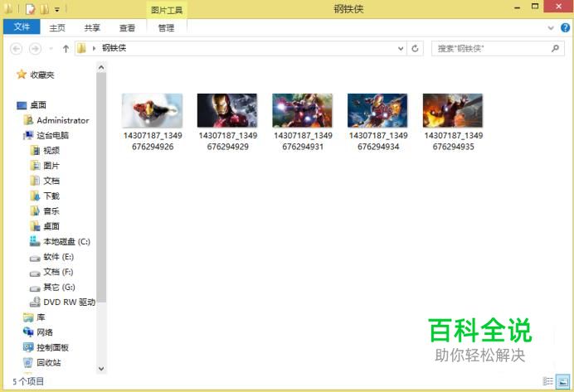This screenshot has width=574, height=392.
Task: Open the address bar history dropdown
Action: (401, 48)
